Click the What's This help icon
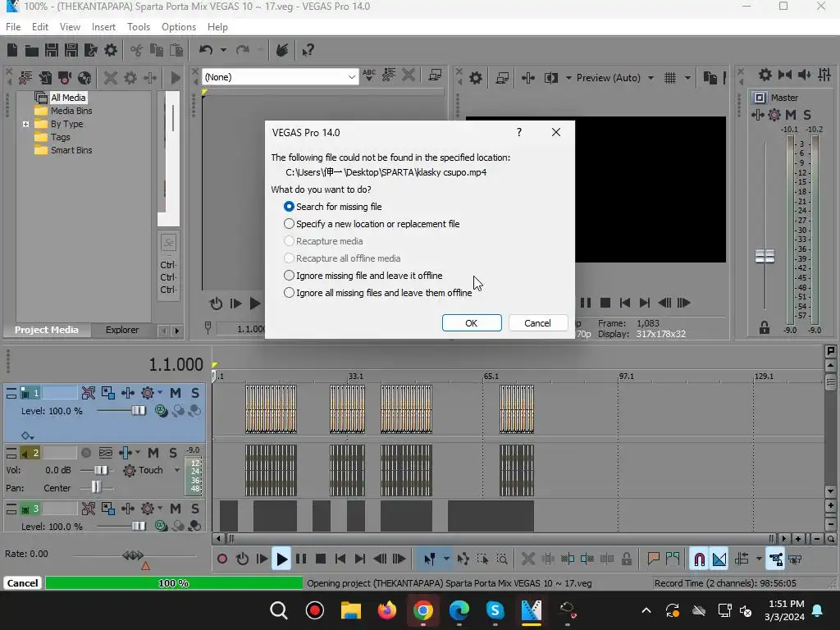The height and width of the screenshot is (630, 840). point(308,50)
